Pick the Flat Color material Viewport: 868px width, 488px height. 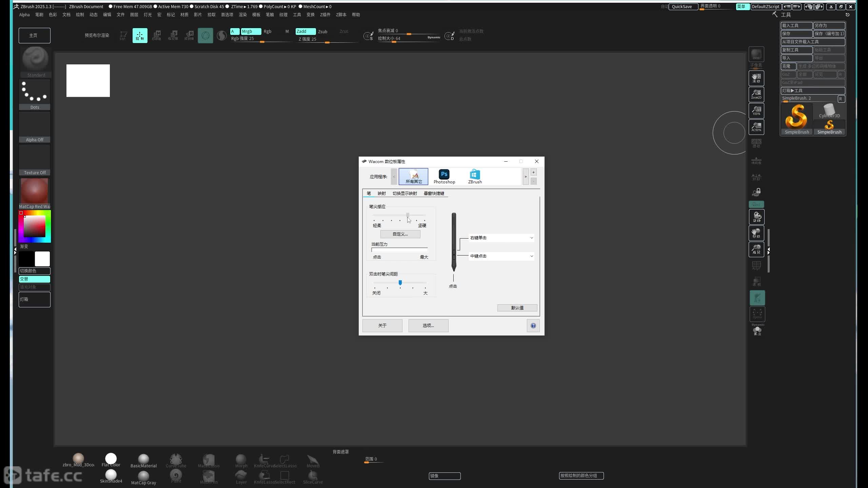111,460
